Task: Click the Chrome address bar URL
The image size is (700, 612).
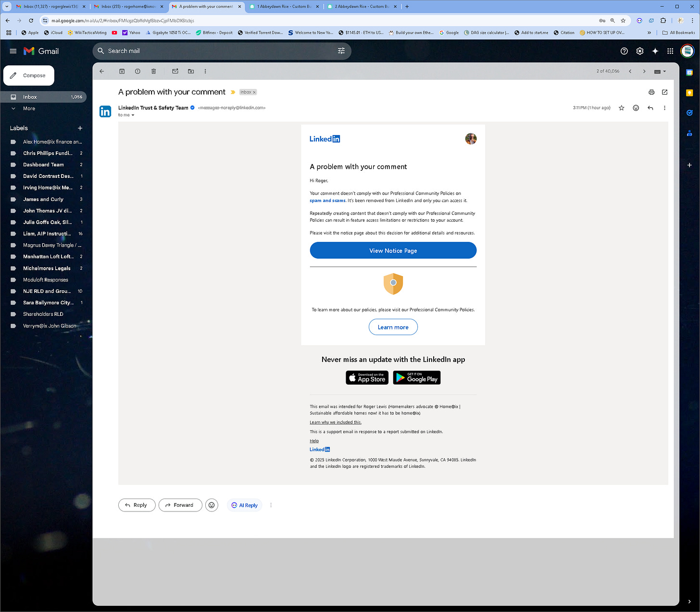Action: tap(123, 21)
